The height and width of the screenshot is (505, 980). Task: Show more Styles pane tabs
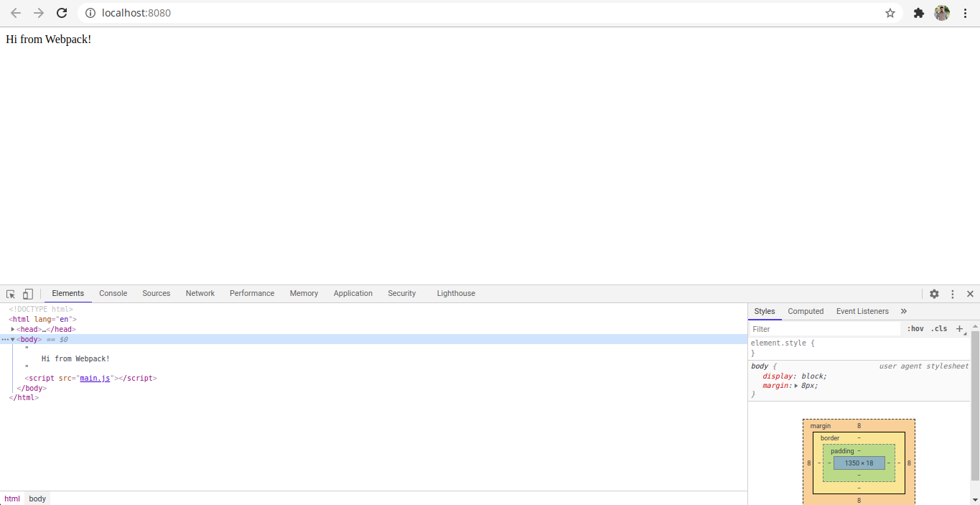(903, 311)
